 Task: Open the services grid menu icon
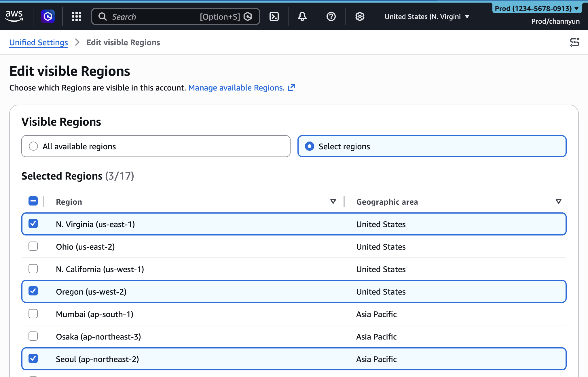pos(77,16)
